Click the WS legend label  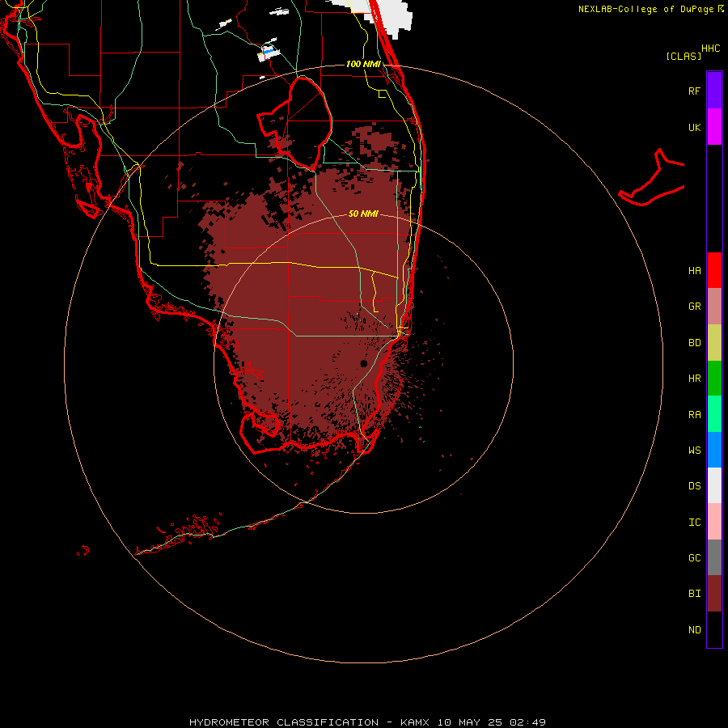coord(694,451)
